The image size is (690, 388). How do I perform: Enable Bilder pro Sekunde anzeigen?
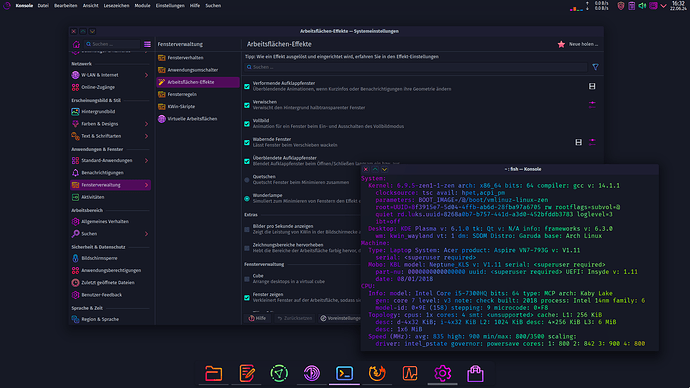(247, 229)
